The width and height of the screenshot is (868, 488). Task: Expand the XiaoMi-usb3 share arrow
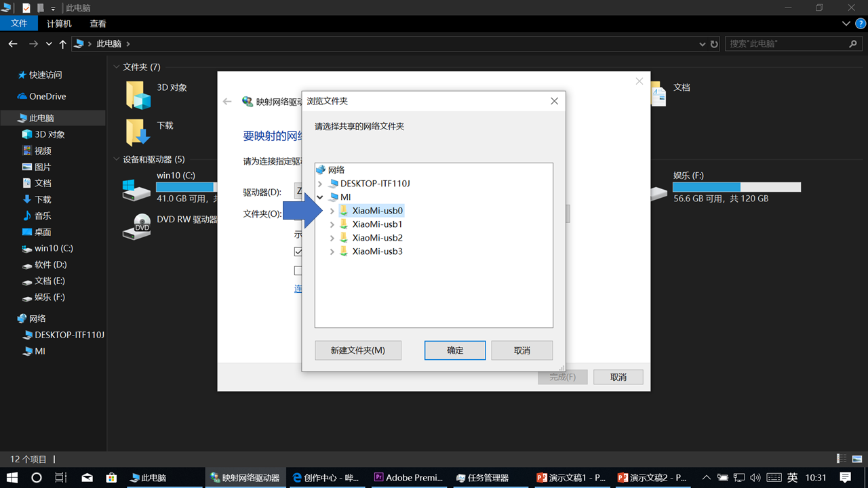click(332, 251)
